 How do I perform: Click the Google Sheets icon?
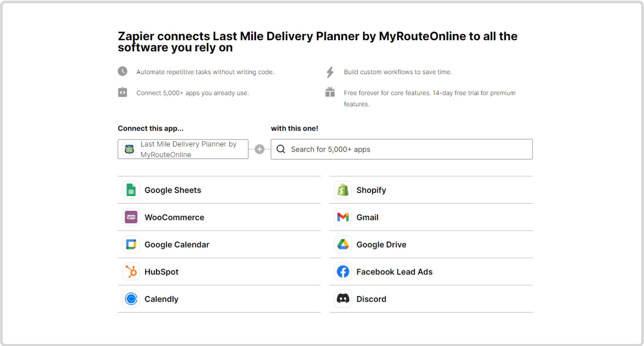[x=131, y=190]
